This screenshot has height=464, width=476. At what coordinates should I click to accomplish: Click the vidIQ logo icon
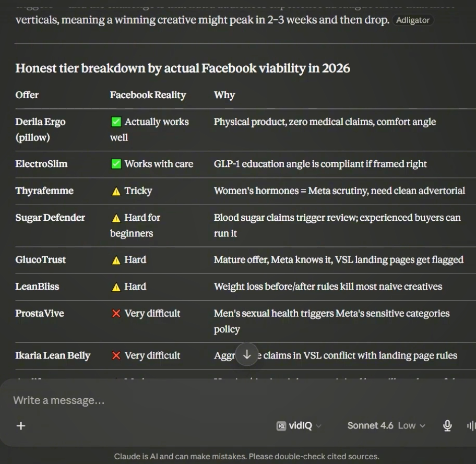pos(281,426)
